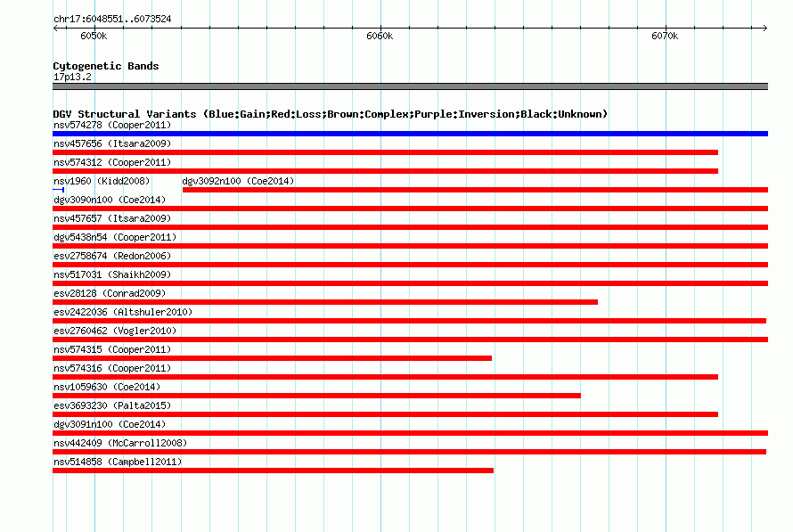The image size is (793, 532).
Task: Click the small blue nsv1960 bar
Action: 58,190
